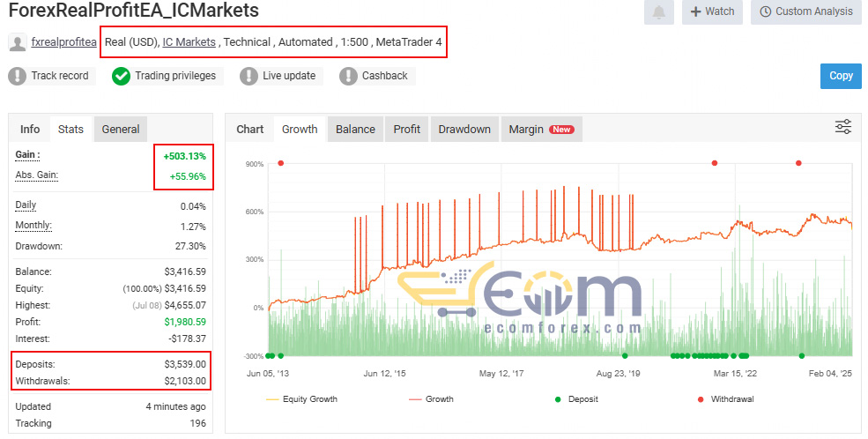Click the Live update warning icon

click(x=249, y=76)
